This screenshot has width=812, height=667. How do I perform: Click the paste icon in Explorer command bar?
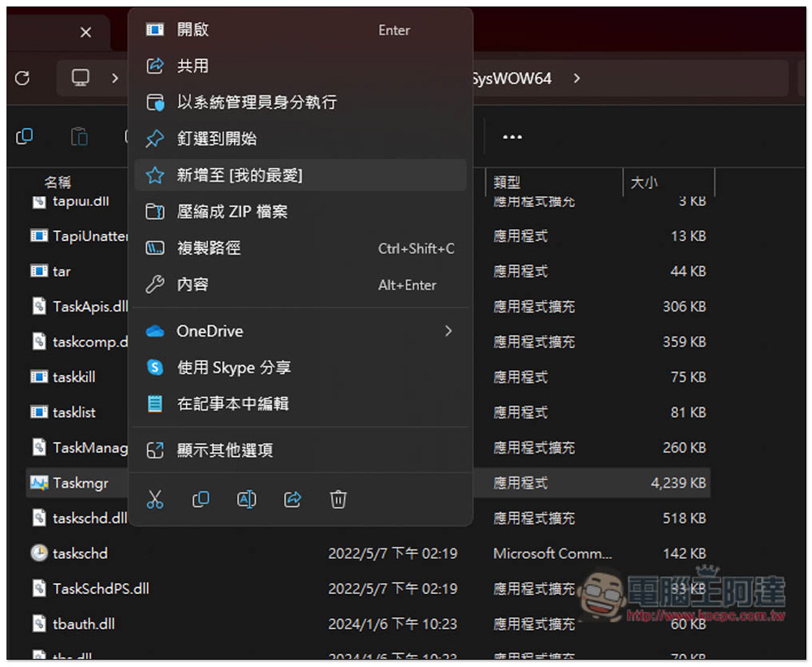click(80, 136)
